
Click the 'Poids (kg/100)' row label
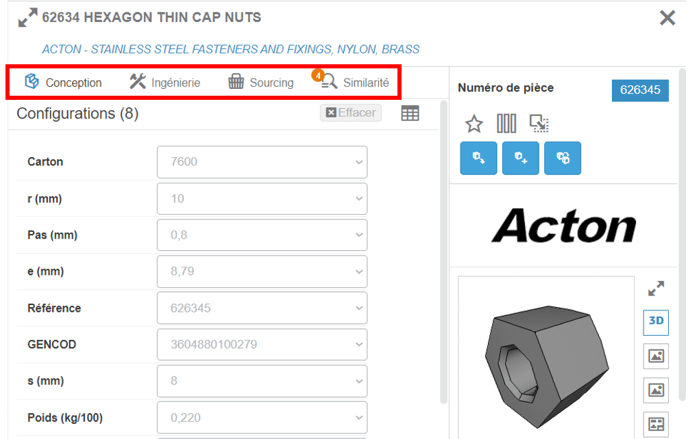(65, 418)
